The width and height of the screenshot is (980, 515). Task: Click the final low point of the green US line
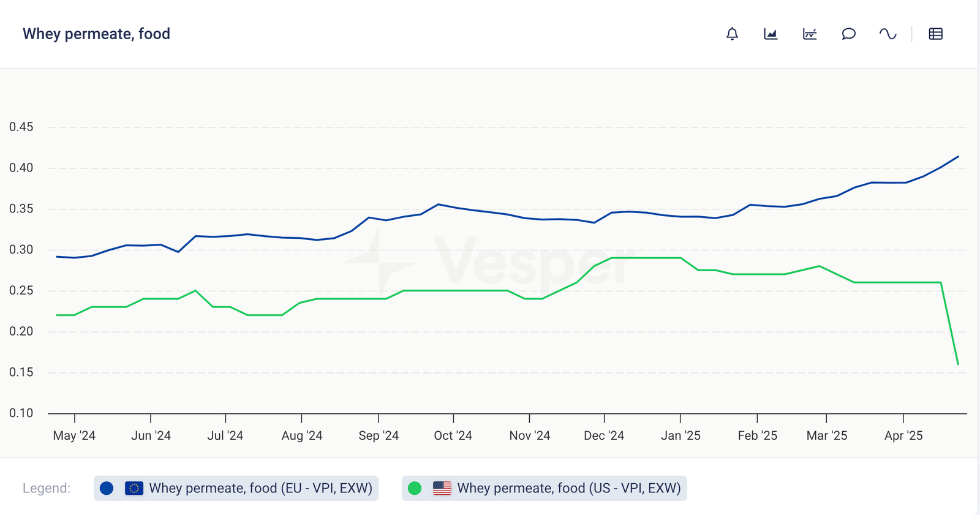(958, 364)
